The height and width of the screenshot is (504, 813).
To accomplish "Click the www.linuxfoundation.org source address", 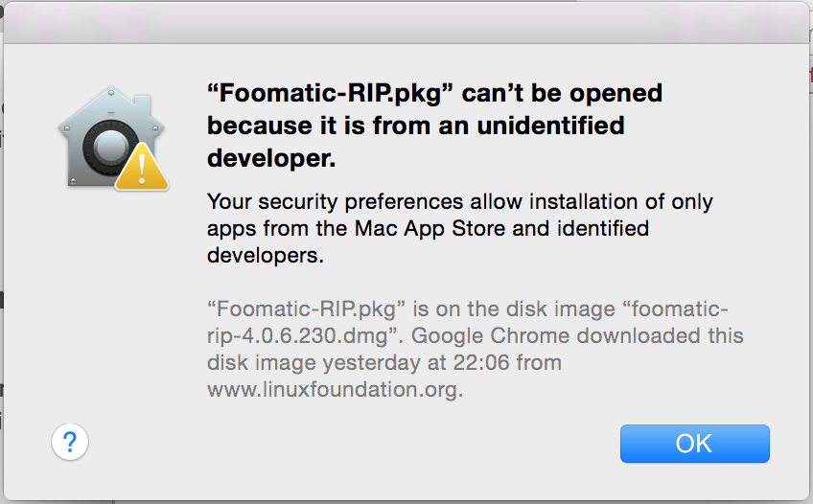I will pos(336,390).
